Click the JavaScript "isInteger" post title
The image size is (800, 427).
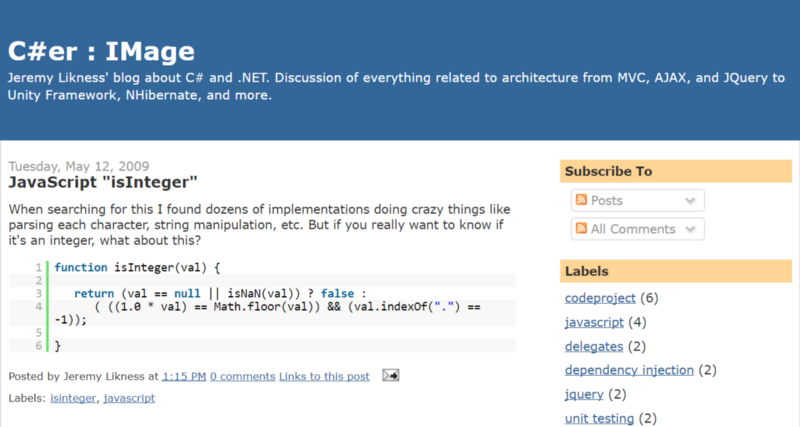pos(103,182)
